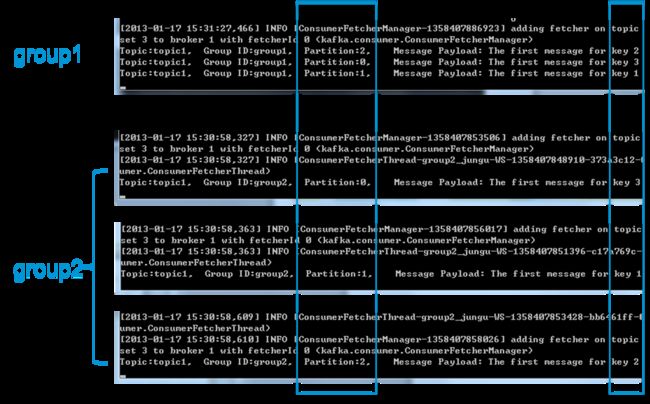Click the 15:30:58,363 ConsumerFetcherManager line
The width and height of the screenshot is (650, 404).
tap(381, 229)
